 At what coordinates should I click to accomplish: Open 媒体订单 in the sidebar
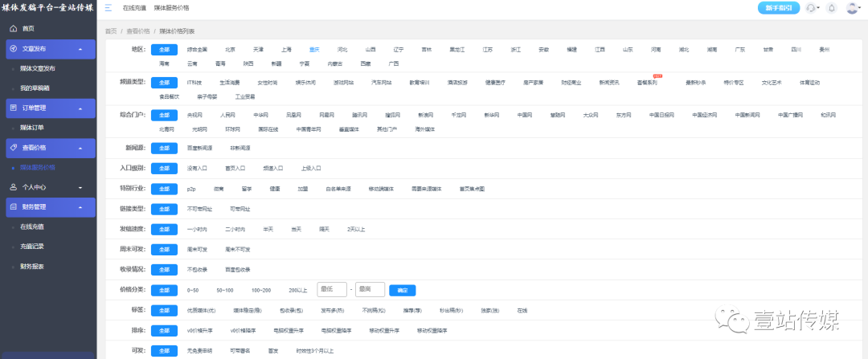(x=32, y=128)
